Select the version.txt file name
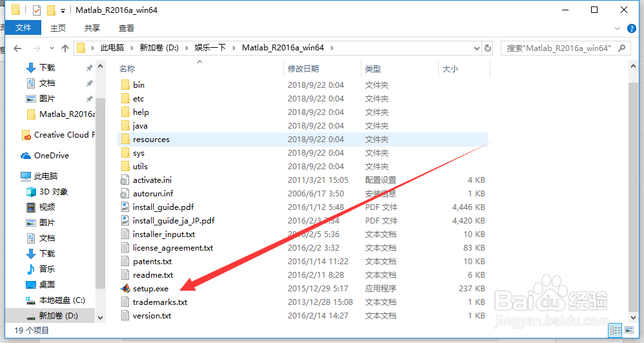 click(152, 316)
